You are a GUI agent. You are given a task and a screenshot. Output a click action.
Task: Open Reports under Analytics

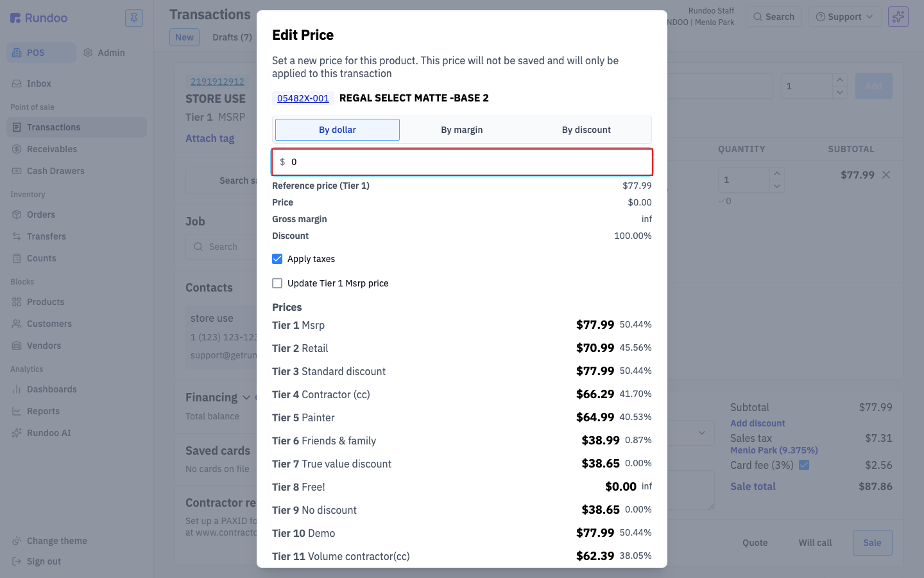pyautogui.click(x=77, y=411)
